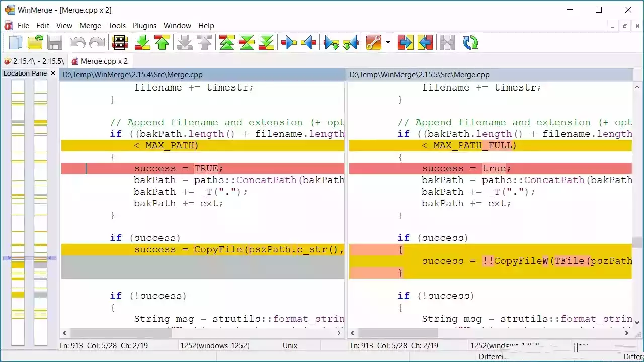Click 'success = true;' line in right pane
The image size is (644, 362).
click(x=490, y=168)
